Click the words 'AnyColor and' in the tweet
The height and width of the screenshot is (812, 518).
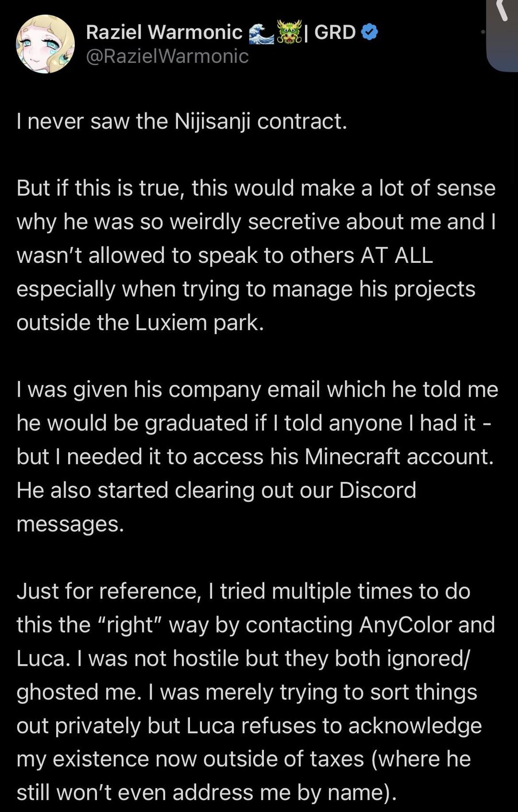(427, 624)
